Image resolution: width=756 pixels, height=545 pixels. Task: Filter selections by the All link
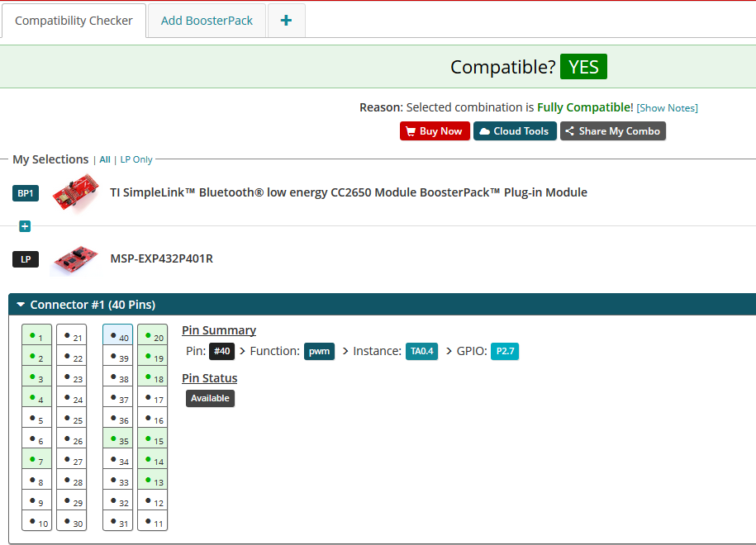(105, 159)
